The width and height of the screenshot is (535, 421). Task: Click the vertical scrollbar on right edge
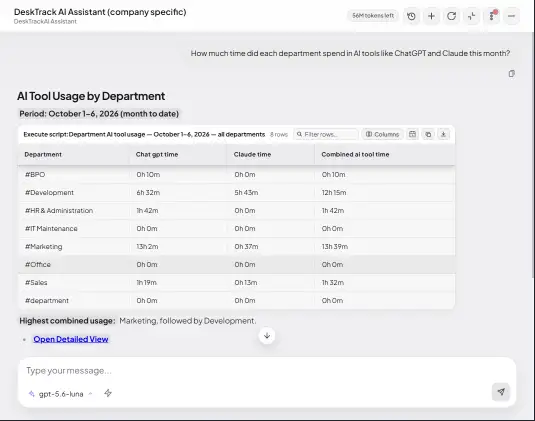(533, 154)
